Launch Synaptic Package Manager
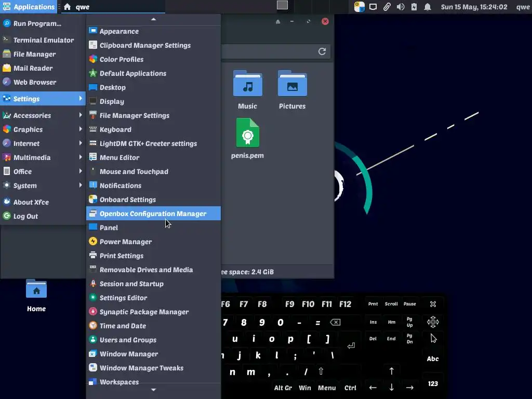 tap(153, 312)
